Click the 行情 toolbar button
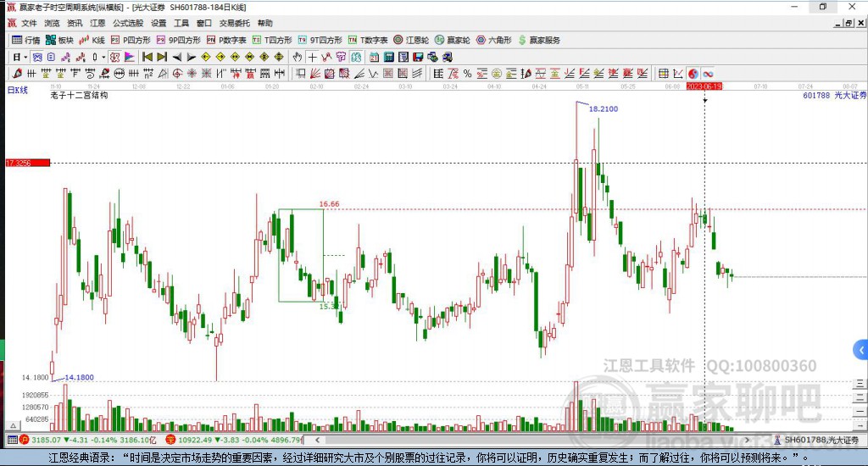 coord(26,40)
